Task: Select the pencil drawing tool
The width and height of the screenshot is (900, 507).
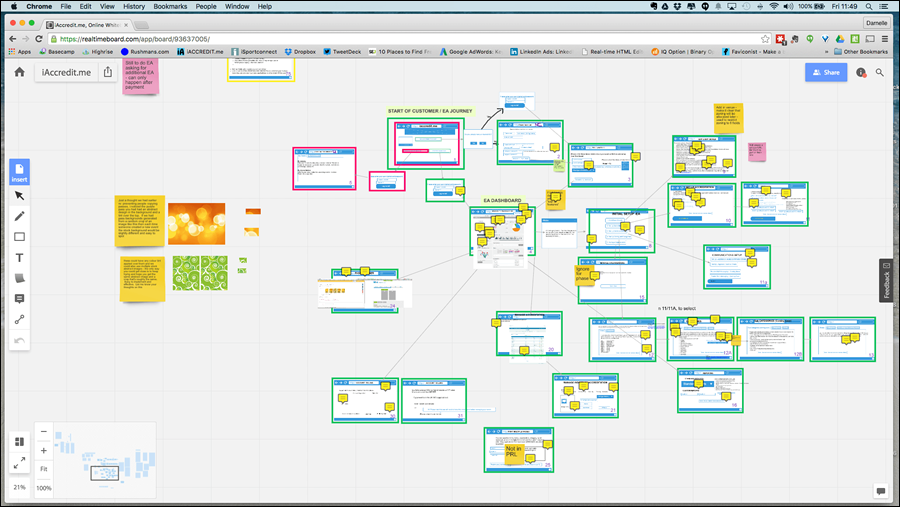Action: pos(19,216)
